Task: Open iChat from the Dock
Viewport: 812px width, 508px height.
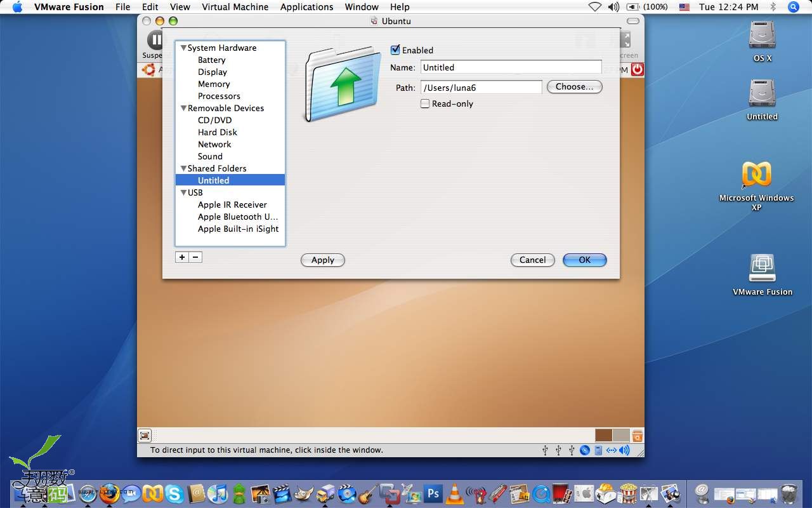Action: point(131,493)
